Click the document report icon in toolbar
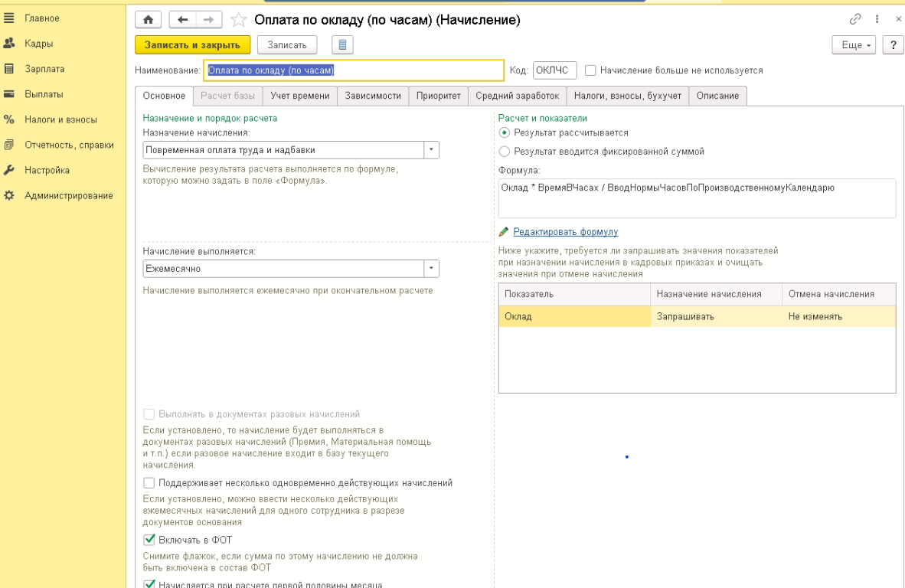This screenshot has width=905, height=588. 341,45
